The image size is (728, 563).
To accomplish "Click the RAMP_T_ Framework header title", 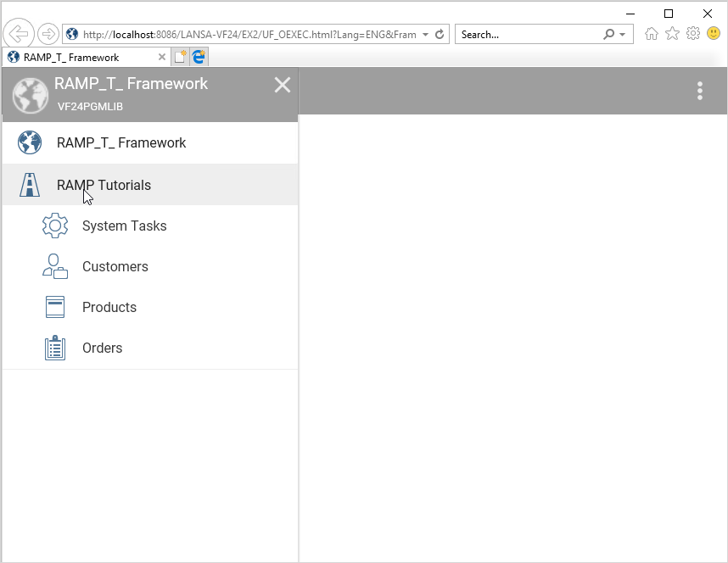I will (131, 84).
